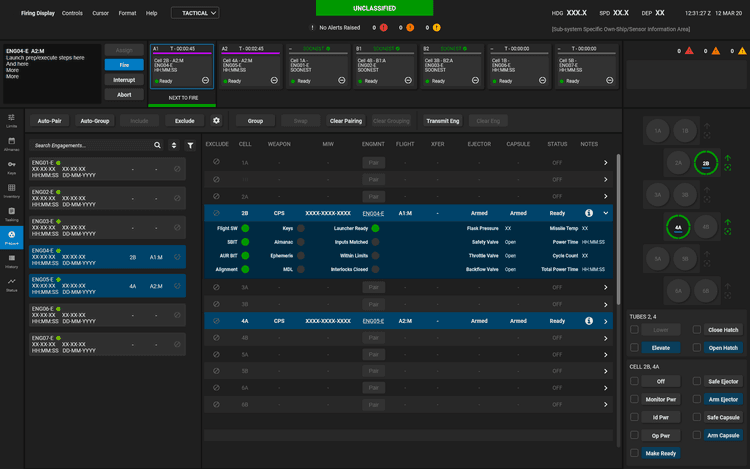Select the Keys icon in sidebar
The height and width of the screenshot is (469, 750).
11,167
